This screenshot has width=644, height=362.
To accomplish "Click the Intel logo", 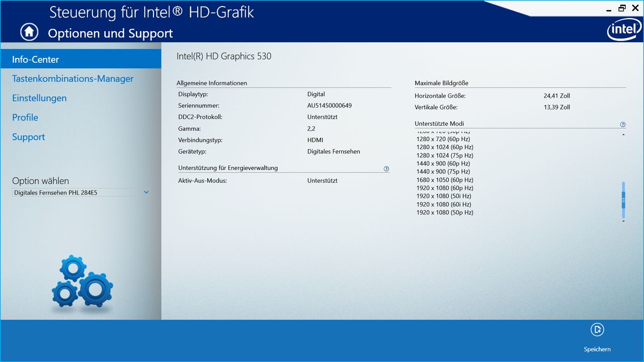I will point(624,30).
